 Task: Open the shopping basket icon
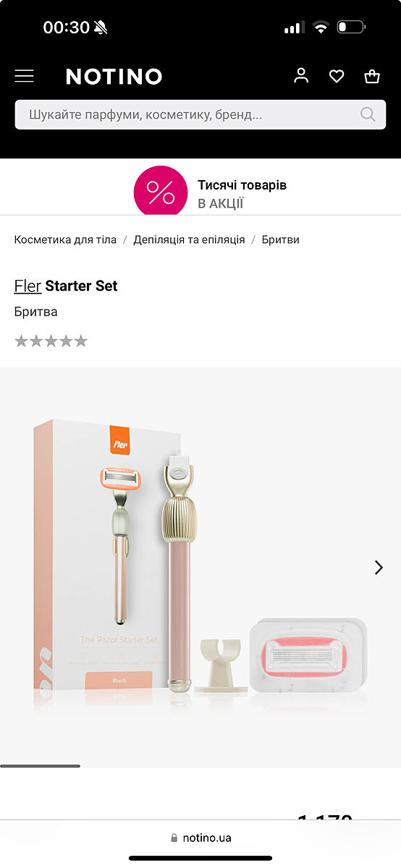pos(372,75)
